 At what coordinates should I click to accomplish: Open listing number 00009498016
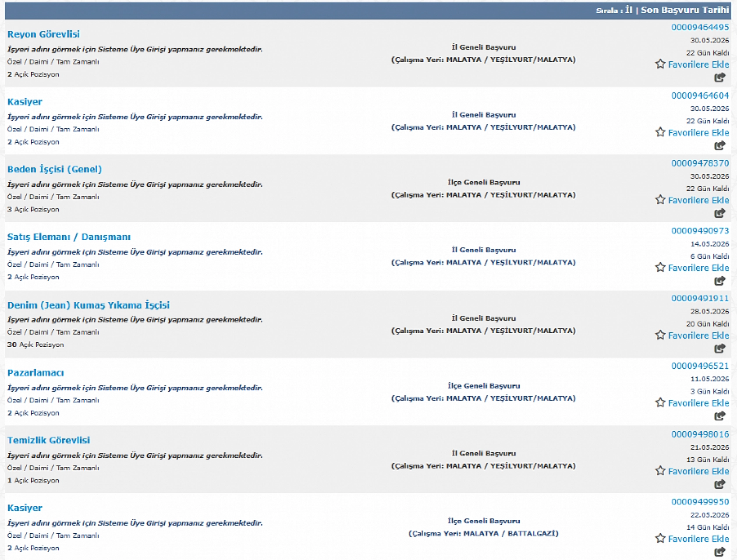tap(700, 434)
